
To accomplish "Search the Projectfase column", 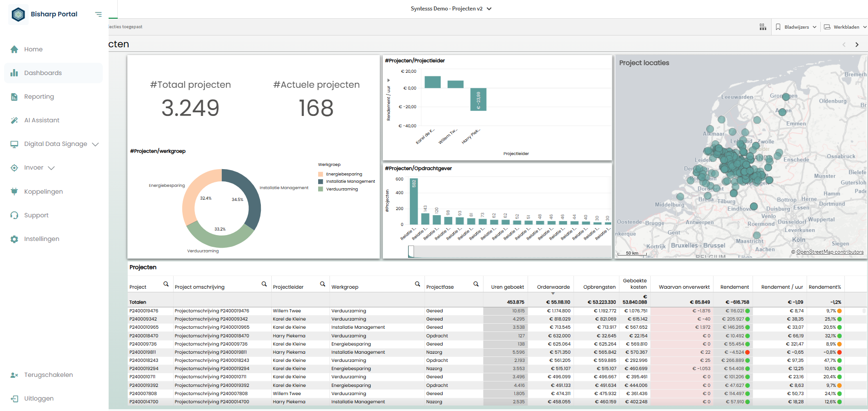I will (476, 284).
